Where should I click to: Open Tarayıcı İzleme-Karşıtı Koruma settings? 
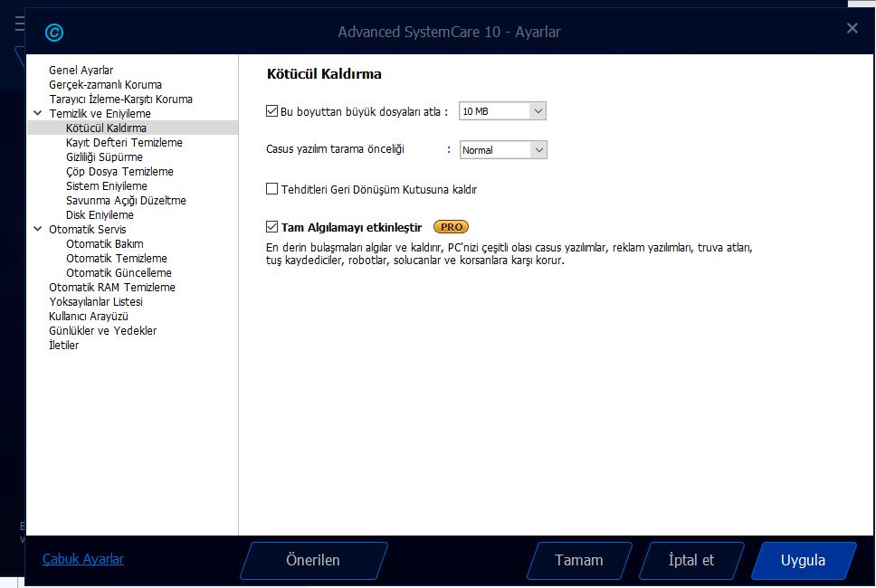pos(120,100)
